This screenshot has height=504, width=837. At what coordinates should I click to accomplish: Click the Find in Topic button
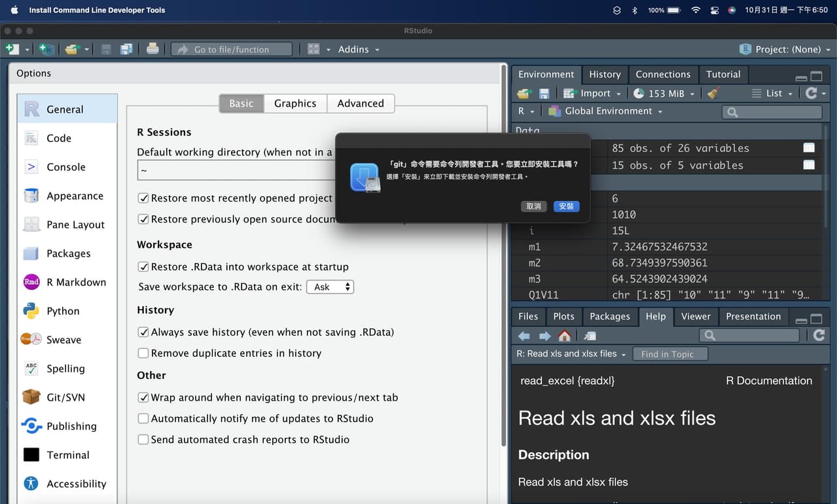pyautogui.click(x=670, y=353)
